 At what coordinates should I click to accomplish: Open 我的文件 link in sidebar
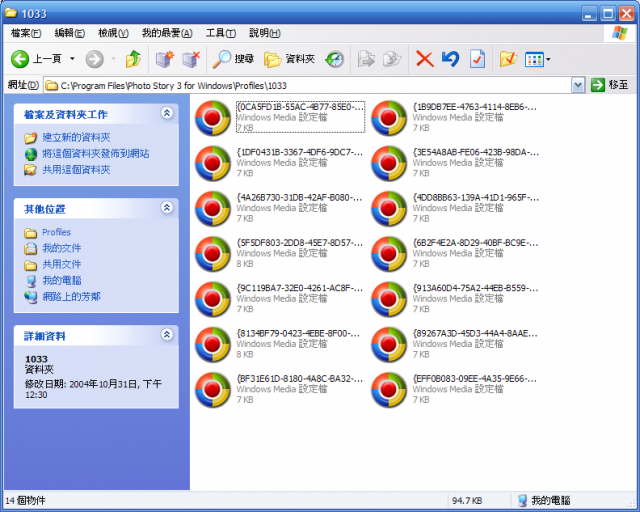click(x=62, y=248)
